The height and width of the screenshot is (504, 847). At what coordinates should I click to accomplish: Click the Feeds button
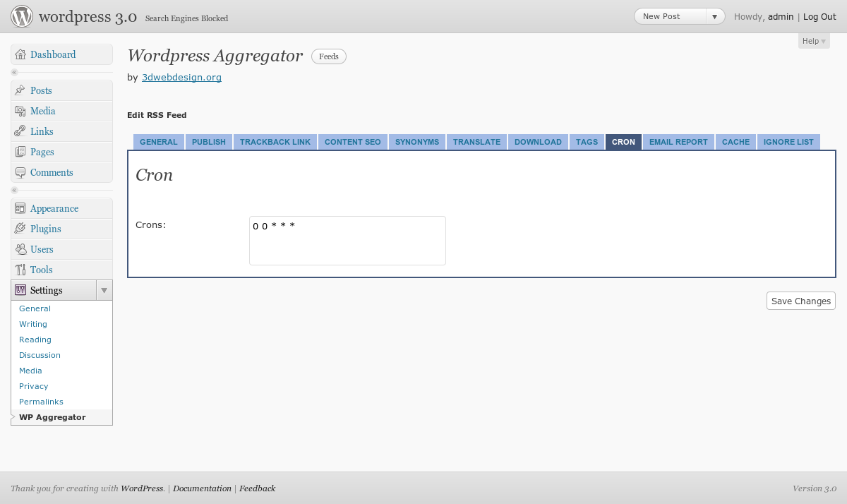tap(329, 56)
